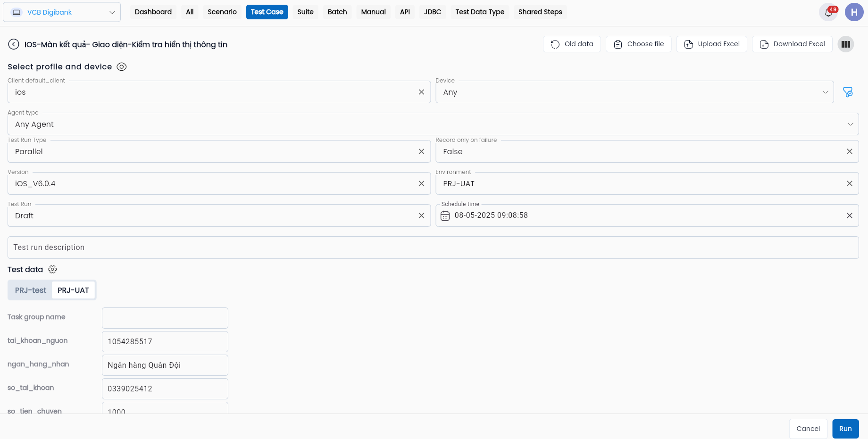
Task: Open the Suite tab
Action: pos(305,12)
